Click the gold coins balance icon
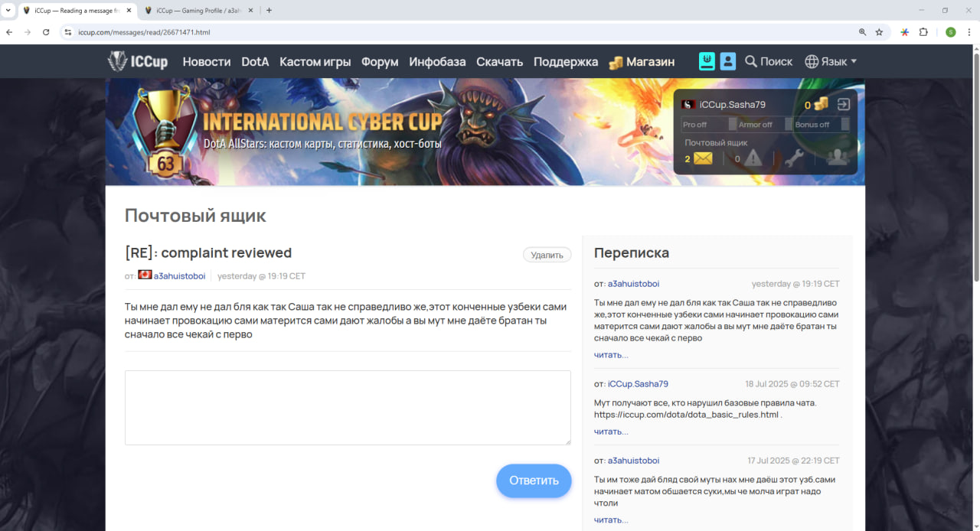 821,105
